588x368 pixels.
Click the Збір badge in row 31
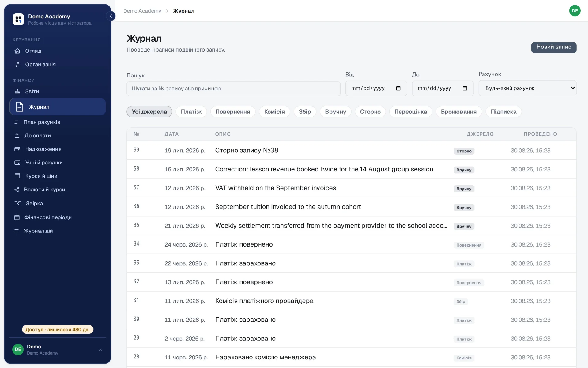coord(461,301)
